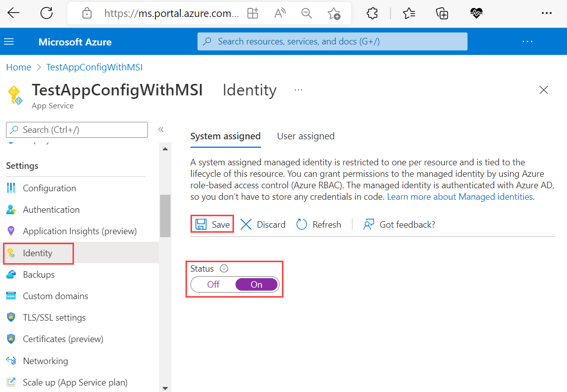Click the Identity key icon in the sidebar

click(11, 253)
